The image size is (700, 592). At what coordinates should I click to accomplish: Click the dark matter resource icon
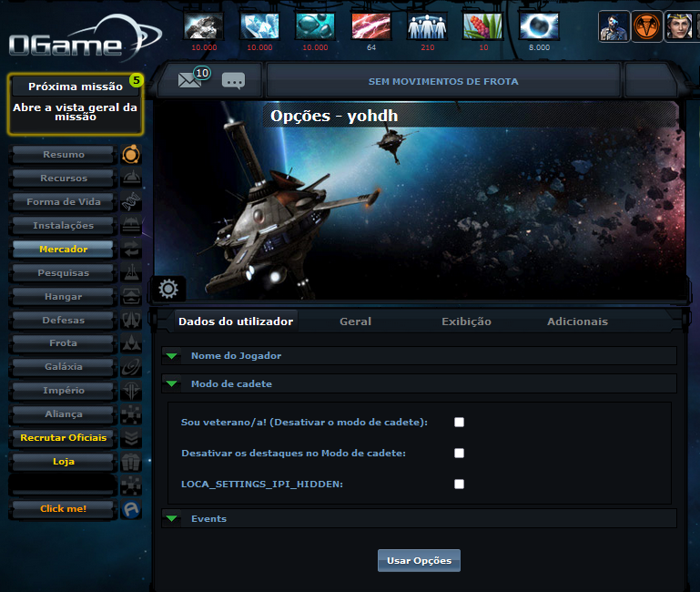coord(538,26)
